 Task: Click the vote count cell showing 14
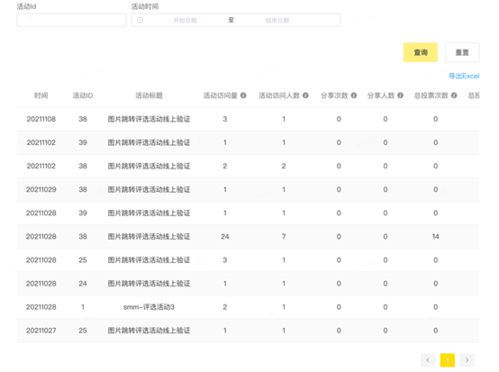point(436,236)
